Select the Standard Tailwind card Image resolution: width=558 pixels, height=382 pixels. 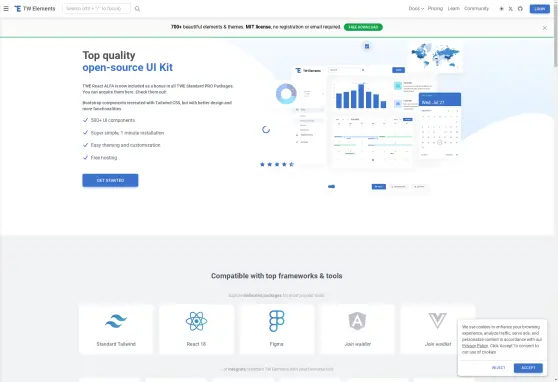coord(116,329)
